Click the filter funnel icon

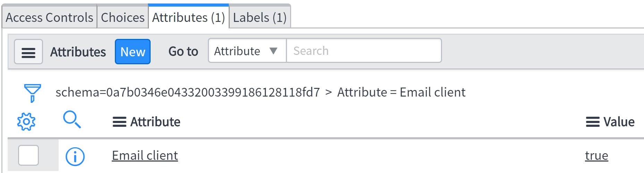[32, 93]
